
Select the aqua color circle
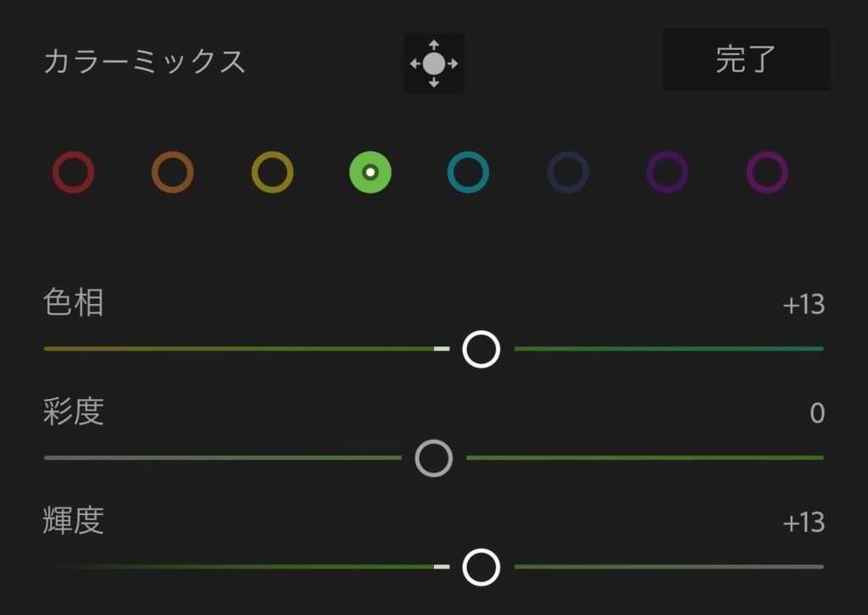[x=468, y=173]
